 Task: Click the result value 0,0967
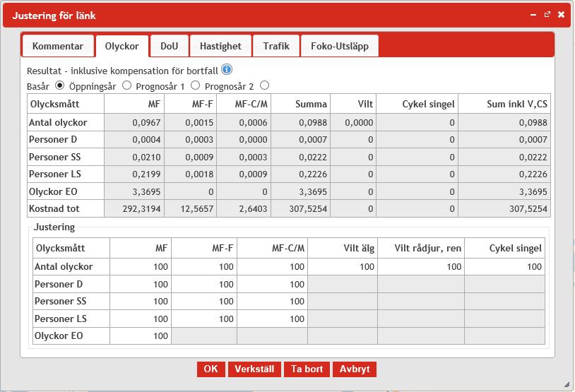coord(146,122)
